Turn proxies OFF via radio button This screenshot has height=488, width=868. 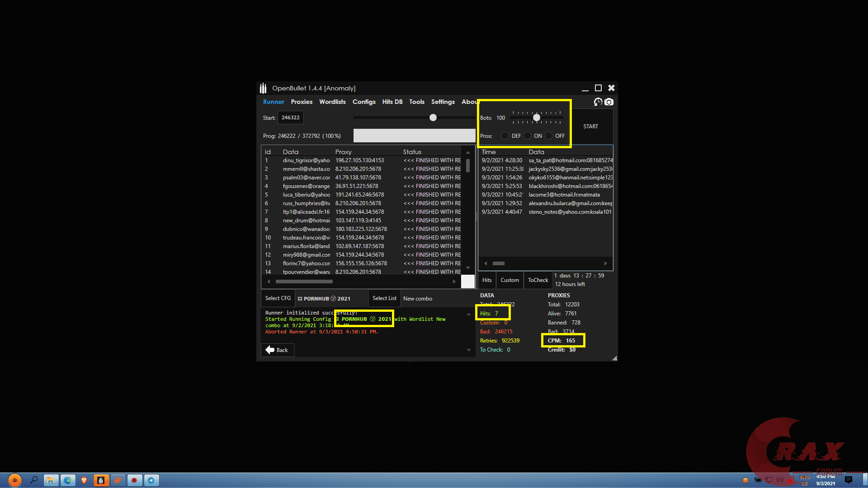[548, 136]
